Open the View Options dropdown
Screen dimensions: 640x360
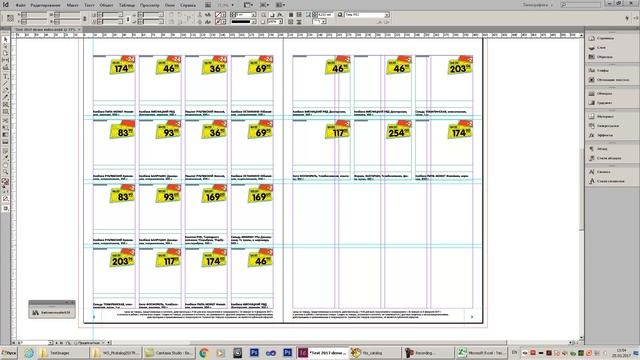coord(247,5)
